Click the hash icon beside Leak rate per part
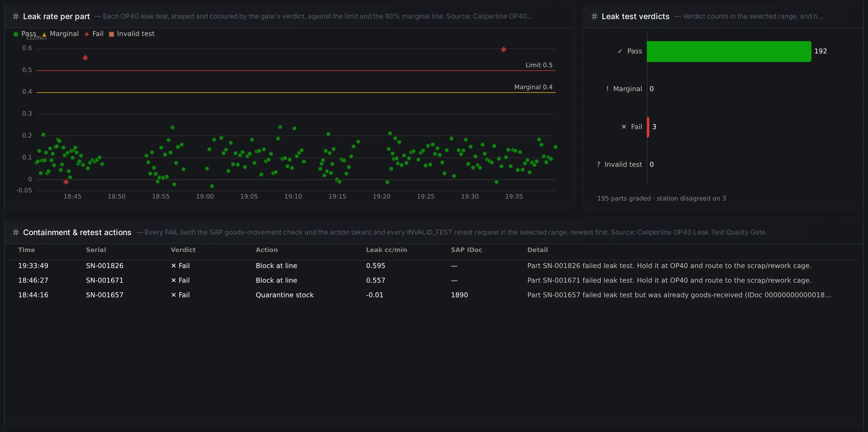Viewport: 868px width, 432px height. click(15, 17)
